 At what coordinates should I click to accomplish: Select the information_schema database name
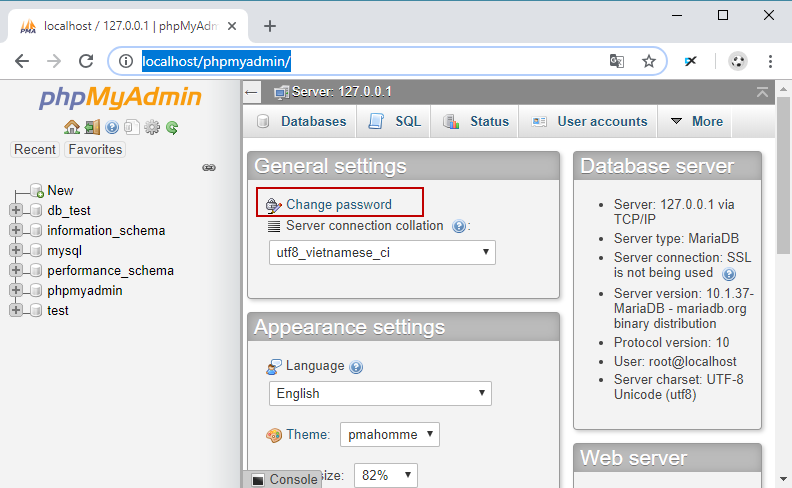pyautogui.click(x=106, y=230)
